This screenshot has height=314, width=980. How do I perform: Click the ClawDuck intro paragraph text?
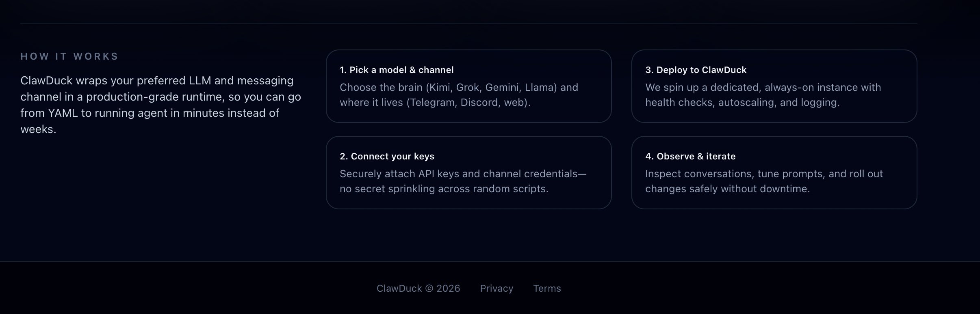coord(160,105)
